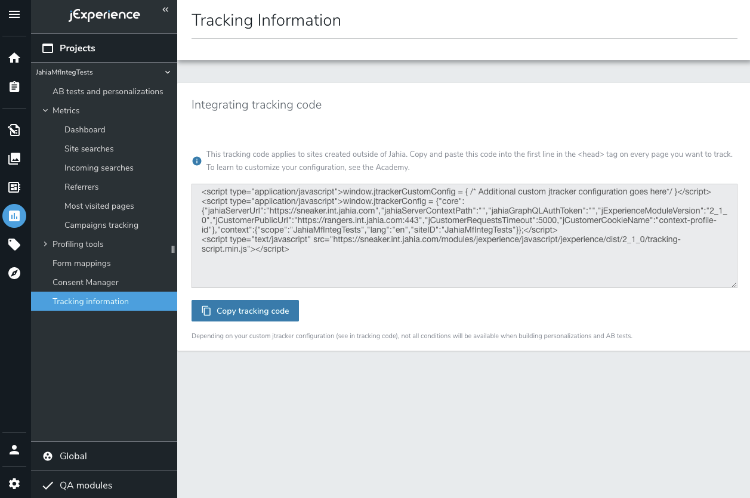750x498 pixels.
Task: Open Campaigns tracking
Action: pos(101,225)
